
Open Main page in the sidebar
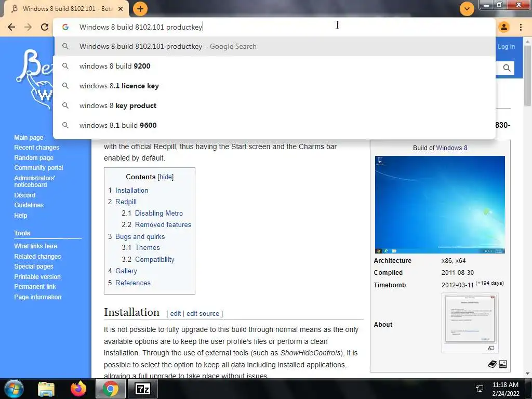pyautogui.click(x=29, y=137)
